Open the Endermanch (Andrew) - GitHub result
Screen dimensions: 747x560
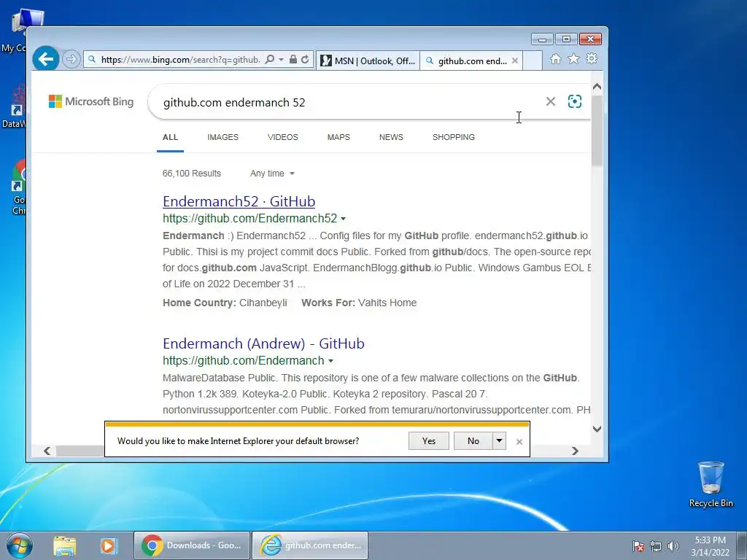(263, 343)
